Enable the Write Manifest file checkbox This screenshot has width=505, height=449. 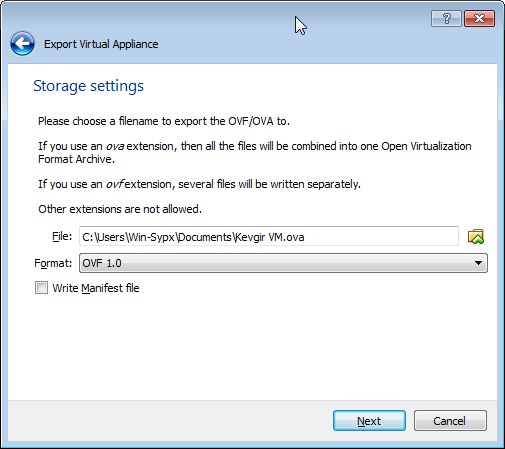(x=41, y=288)
